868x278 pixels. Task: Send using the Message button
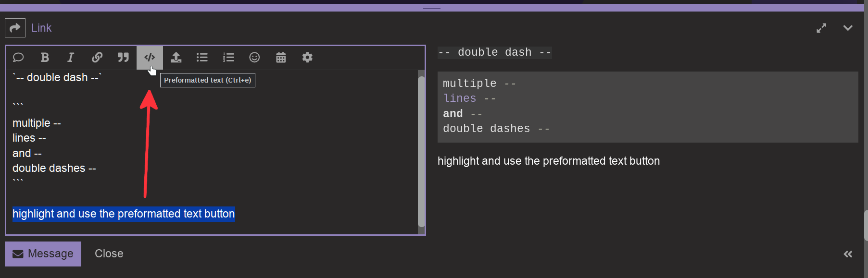coord(43,254)
